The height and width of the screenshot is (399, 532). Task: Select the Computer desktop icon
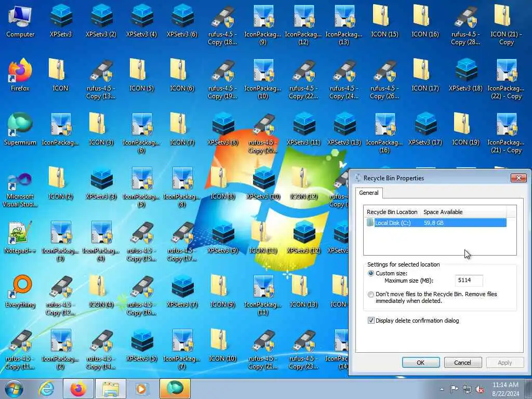point(20,21)
